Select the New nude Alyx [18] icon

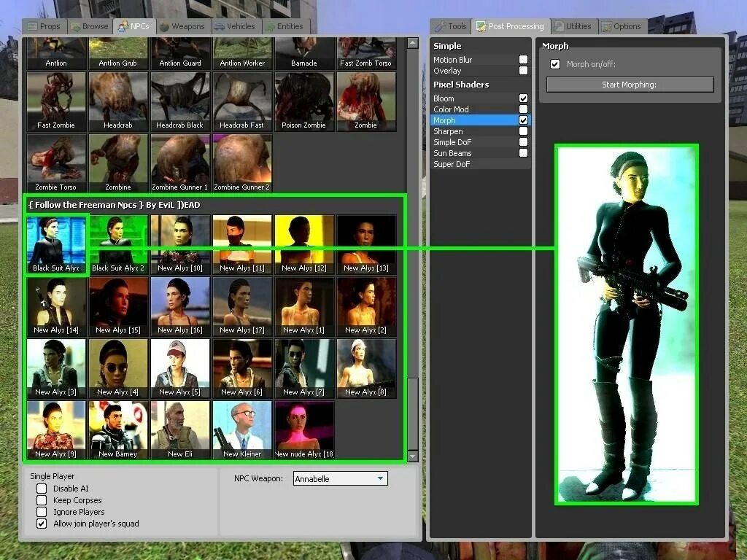(x=304, y=430)
